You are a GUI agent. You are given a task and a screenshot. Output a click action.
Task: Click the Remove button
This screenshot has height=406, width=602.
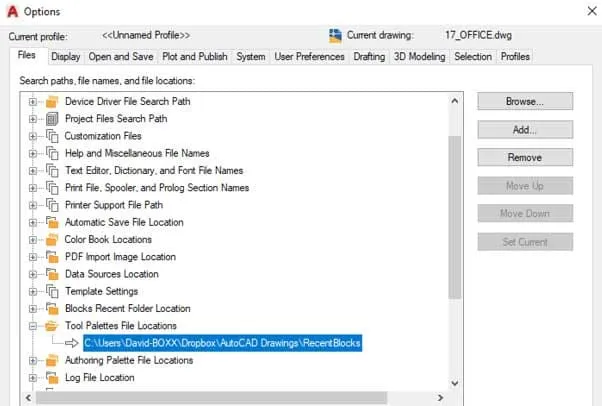point(524,158)
